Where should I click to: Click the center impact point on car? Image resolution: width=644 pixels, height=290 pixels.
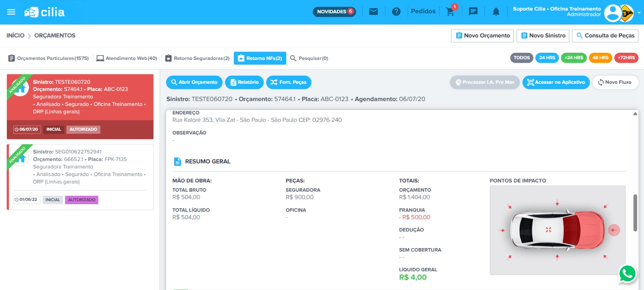pos(548,230)
